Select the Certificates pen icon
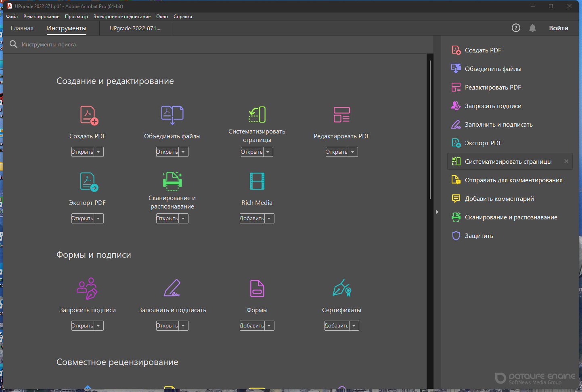The height and width of the screenshot is (392, 582). point(342,288)
